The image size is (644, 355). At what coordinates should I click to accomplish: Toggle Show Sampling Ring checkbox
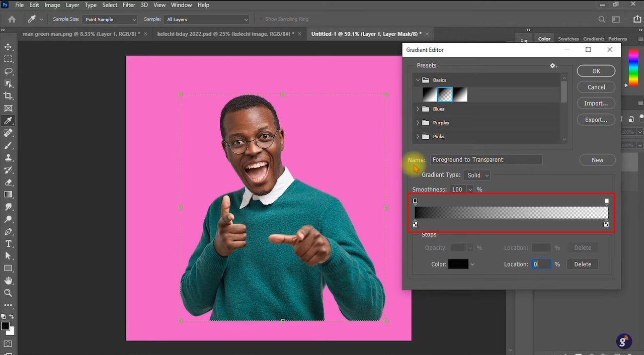(x=261, y=19)
